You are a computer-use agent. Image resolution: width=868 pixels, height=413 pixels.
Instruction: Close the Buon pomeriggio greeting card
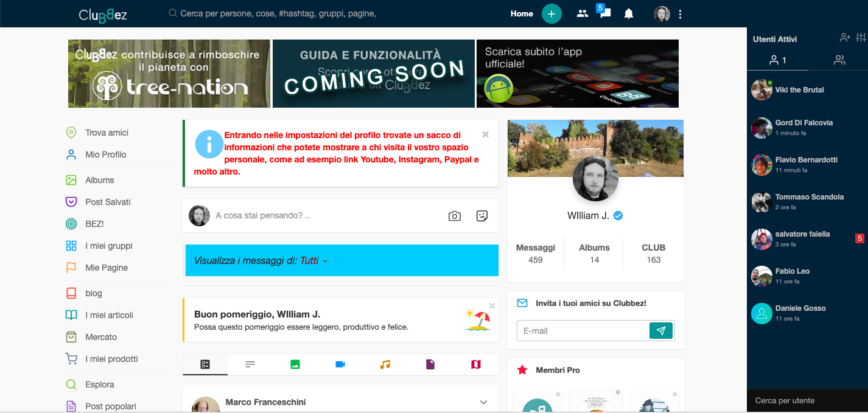click(492, 305)
